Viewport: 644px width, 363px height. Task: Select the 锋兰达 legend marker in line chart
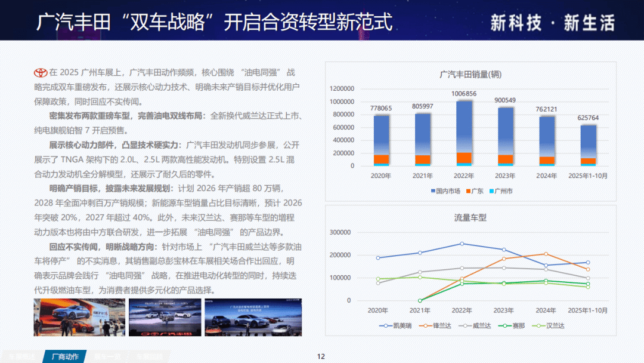[425, 325]
